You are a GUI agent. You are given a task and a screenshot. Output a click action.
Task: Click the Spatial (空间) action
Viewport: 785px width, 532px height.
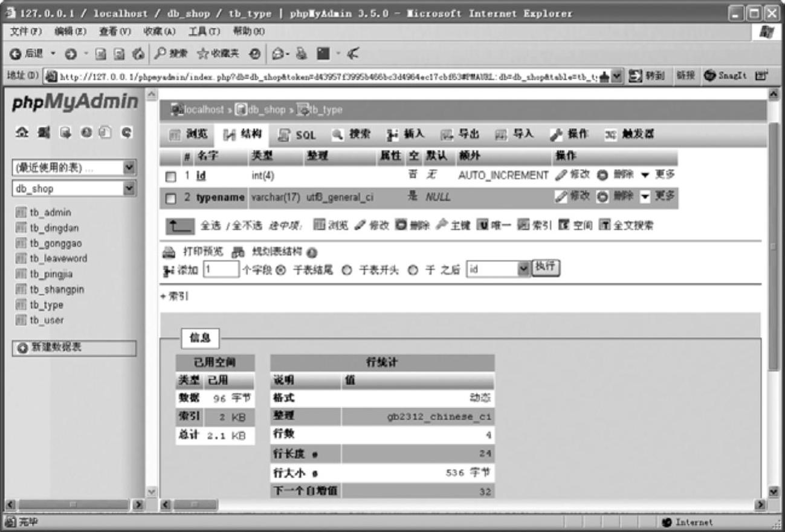pos(575,226)
